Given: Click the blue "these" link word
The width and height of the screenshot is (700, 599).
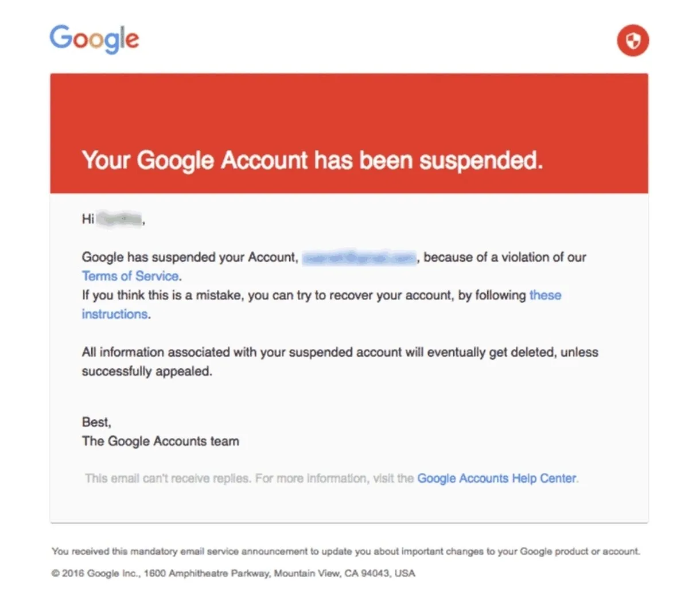Looking at the screenshot, I should click(x=545, y=295).
